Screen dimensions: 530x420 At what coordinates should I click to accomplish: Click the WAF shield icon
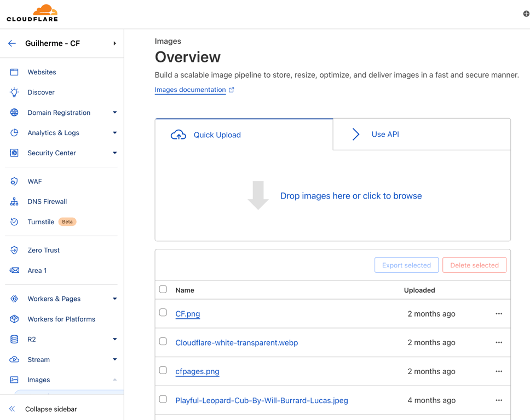click(15, 181)
